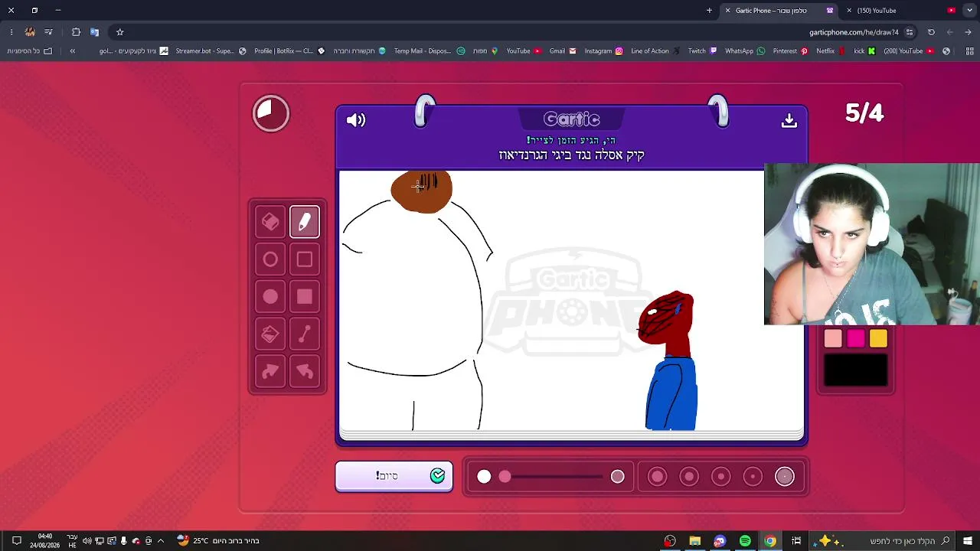Click the garticphone.com address bar

[854, 32]
